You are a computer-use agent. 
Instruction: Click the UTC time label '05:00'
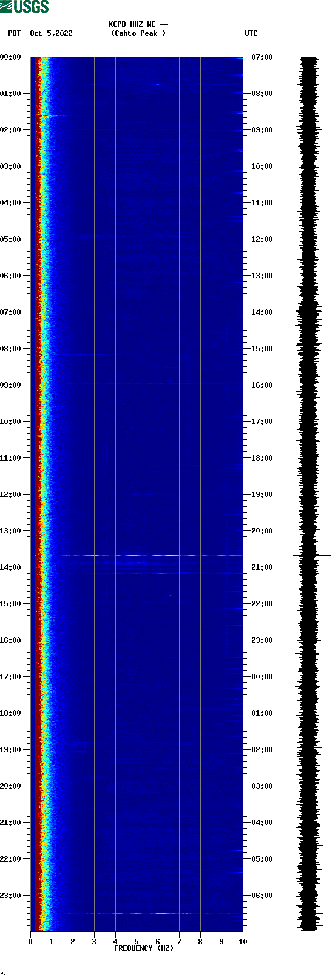click(262, 859)
